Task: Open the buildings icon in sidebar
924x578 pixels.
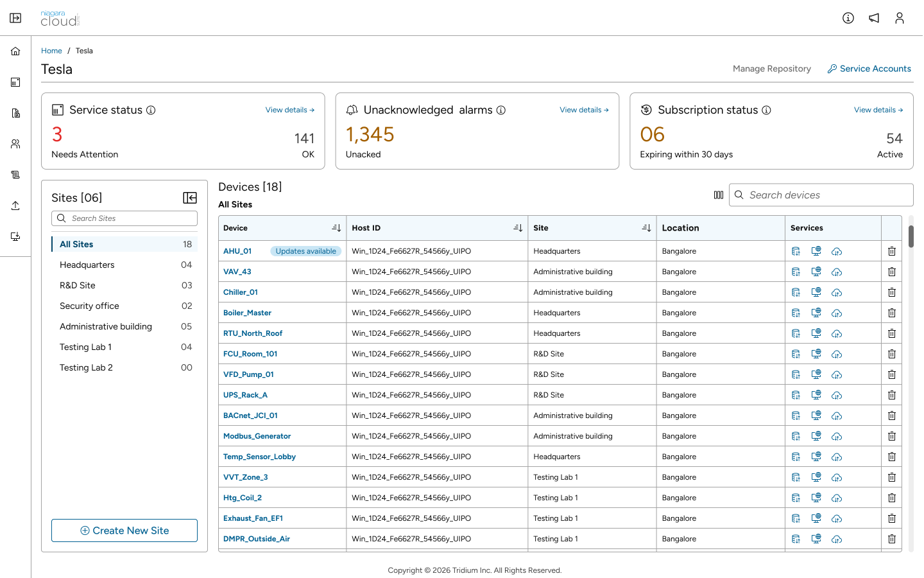Action: tap(15, 113)
